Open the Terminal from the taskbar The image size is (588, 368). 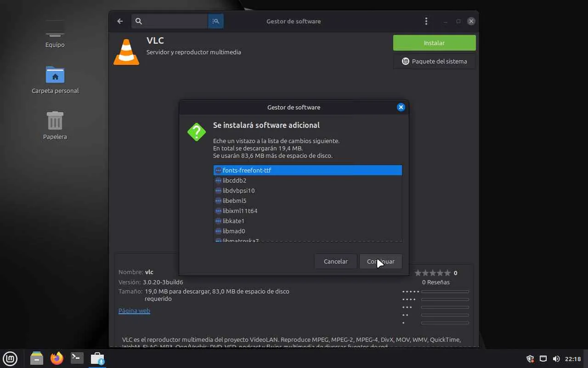tap(77, 358)
